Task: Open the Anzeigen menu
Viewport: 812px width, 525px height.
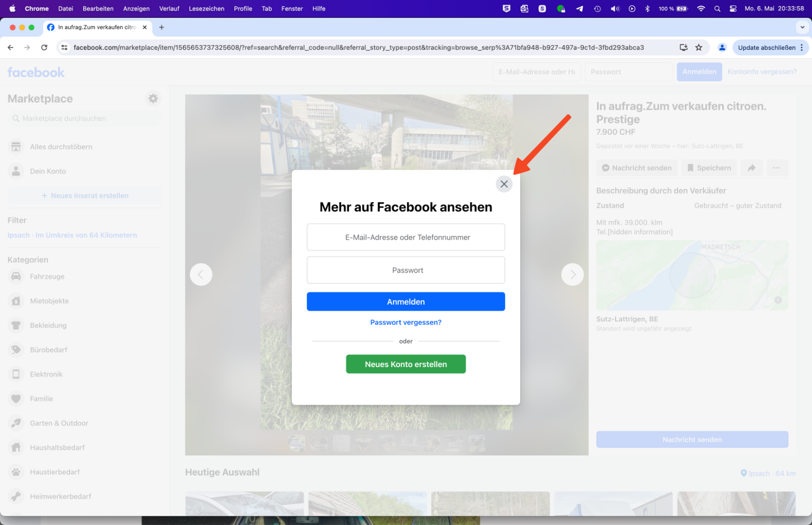Action: pos(137,9)
